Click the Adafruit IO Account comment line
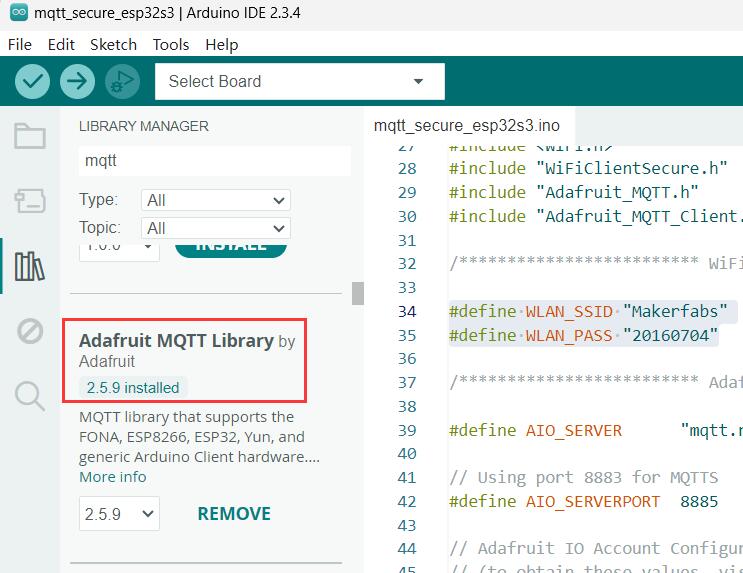The image size is (743, 573). point(596,549)
